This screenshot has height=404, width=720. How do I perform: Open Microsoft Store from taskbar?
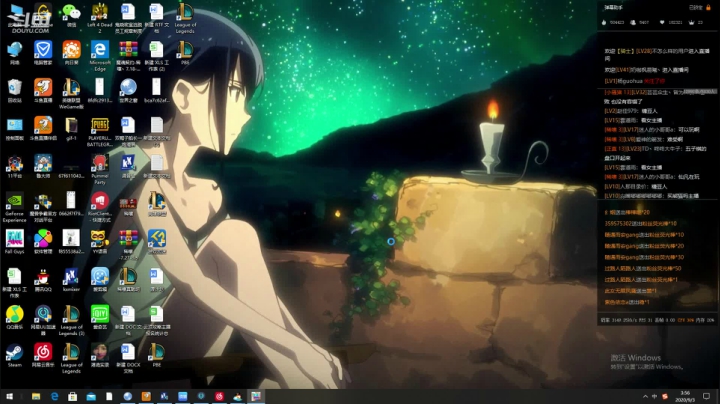73,396
